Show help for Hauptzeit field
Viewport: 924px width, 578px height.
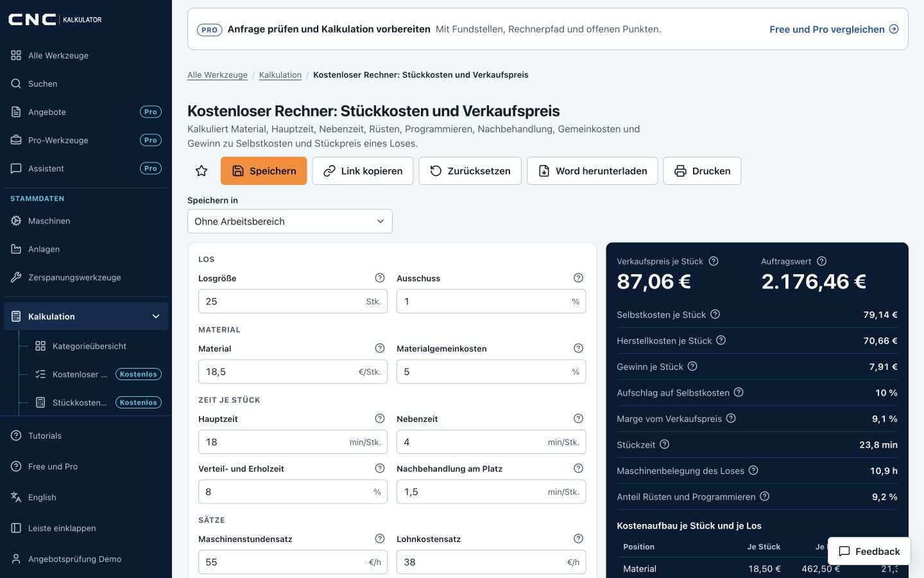[380, 419]
